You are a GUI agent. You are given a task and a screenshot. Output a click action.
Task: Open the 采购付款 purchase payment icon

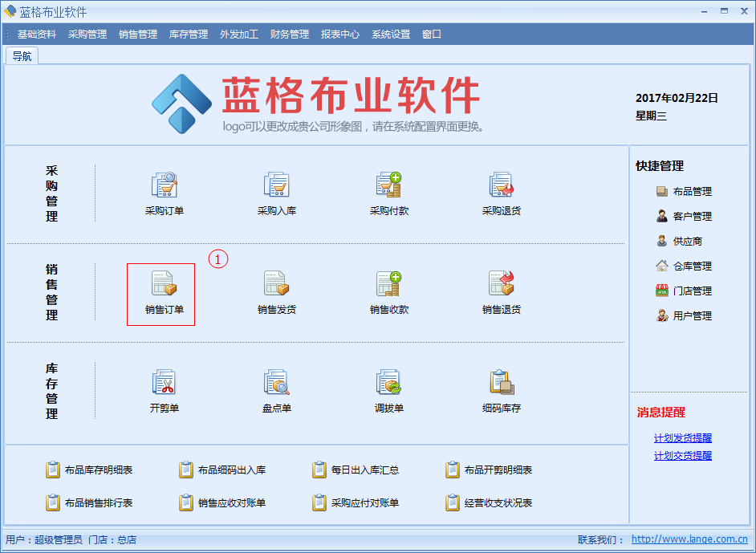388,186
